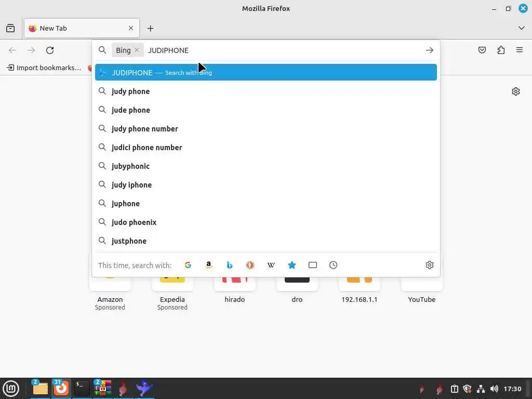The width and height of the screenshot is (532, 399).
Task: Open the Extensions menu
Action: tap(501, 50)
